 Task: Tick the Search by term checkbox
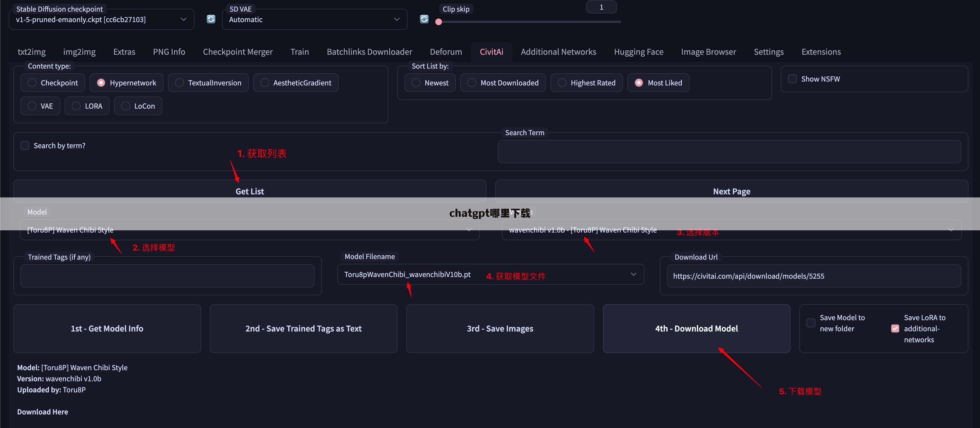[25, 145]
